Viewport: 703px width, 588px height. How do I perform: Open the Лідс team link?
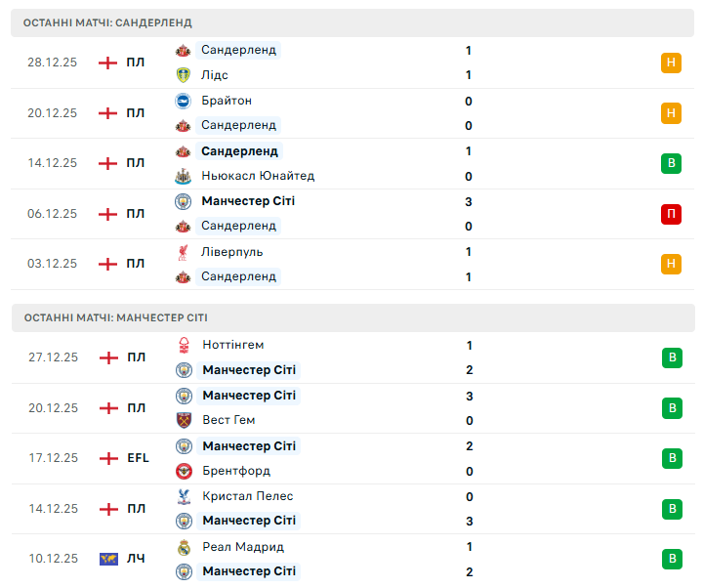(214, 75)
